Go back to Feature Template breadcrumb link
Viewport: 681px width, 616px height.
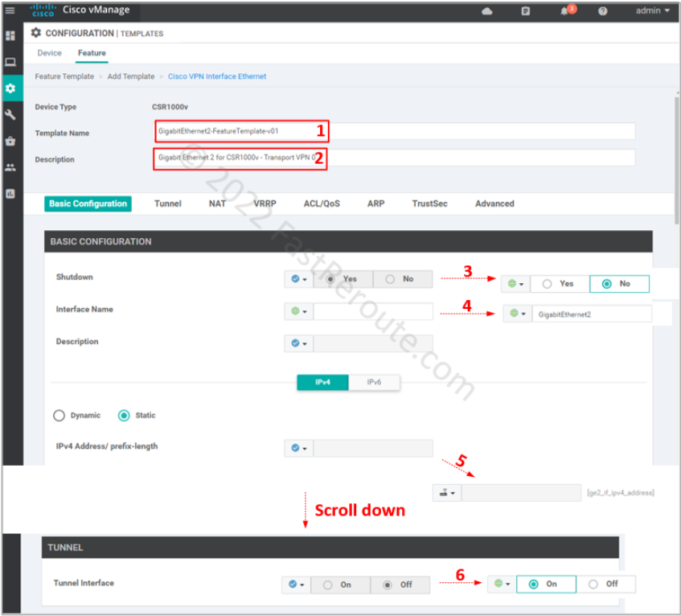[x=64, y=76]
